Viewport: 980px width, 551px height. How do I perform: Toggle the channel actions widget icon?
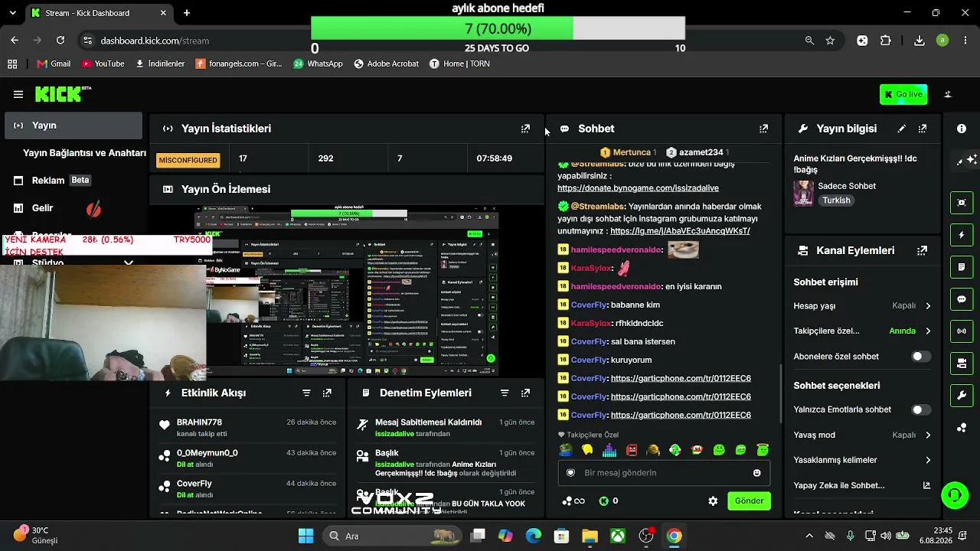click(962, 364)
